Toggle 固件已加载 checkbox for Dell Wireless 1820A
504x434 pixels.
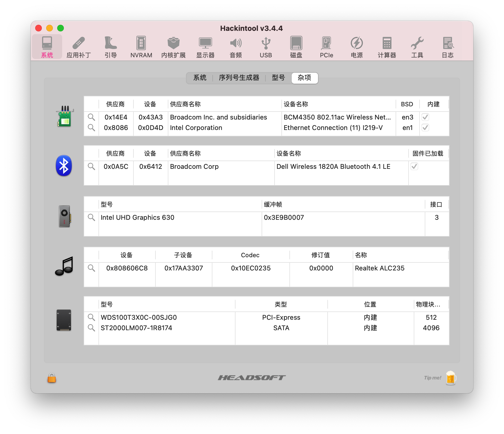414,166
